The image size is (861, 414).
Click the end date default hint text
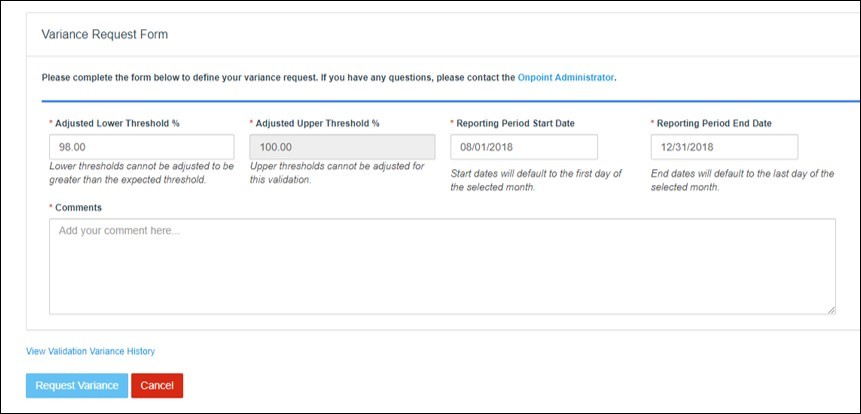(742, 180)
